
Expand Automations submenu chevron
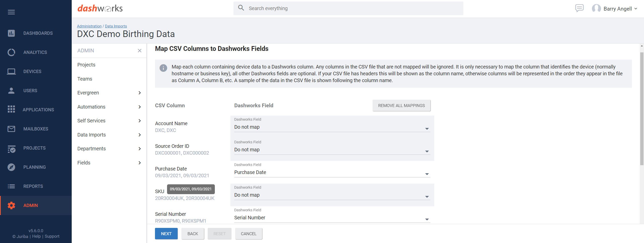tap(140, 107)
